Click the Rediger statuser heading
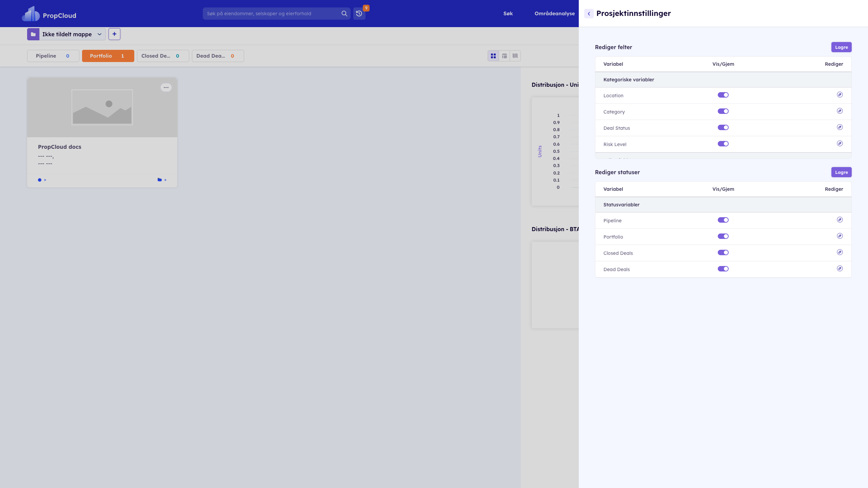This screenshot has width=868, height=488. tap(617, 172)
